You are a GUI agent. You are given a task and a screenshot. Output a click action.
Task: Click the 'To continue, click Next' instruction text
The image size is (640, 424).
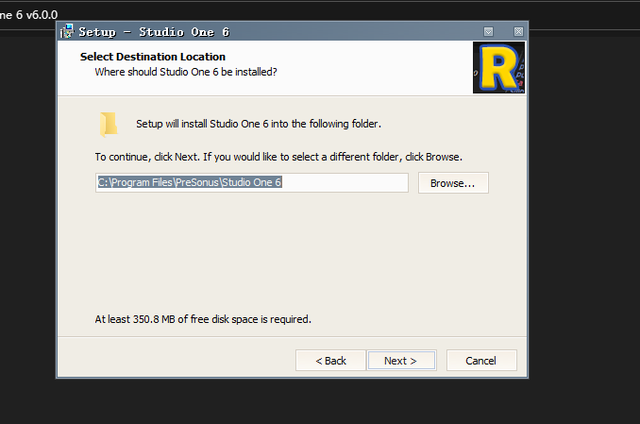(x=278, y=157)
